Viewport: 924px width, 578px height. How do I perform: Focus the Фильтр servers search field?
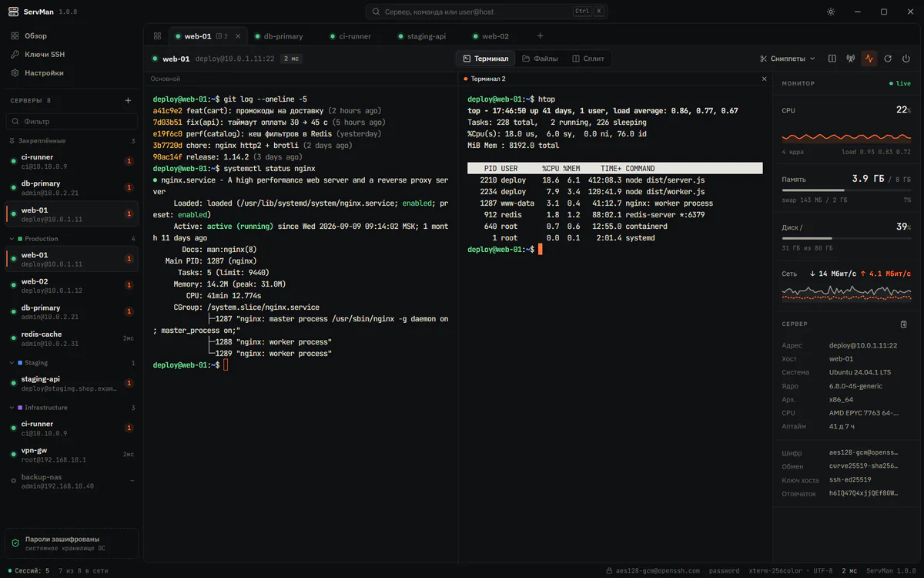tap(72, 122)
